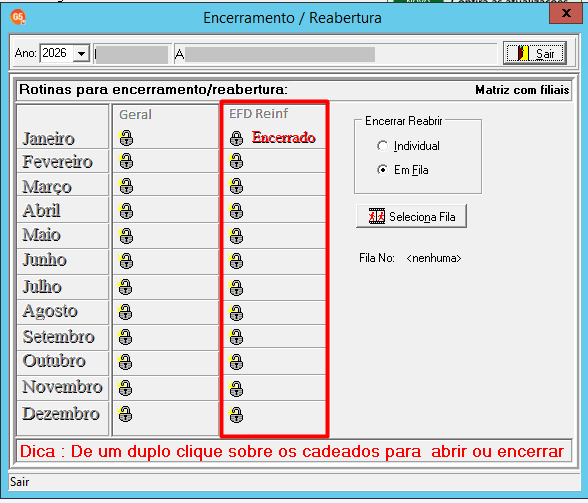The width and height of the screenshot is (588, 503).
Task: Click the Geral padlock for Março
Action: pos(126,186)
